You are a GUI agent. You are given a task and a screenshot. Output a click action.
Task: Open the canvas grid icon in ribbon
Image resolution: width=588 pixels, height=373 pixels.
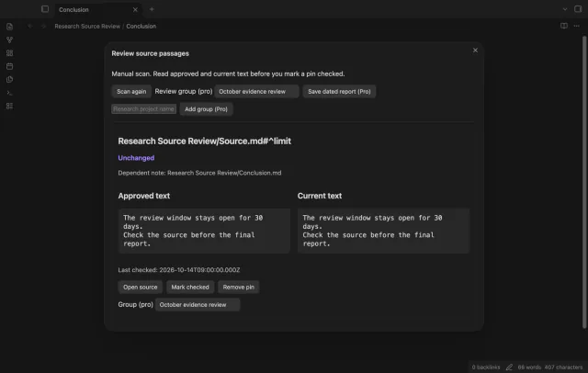(x=10, y=53)
